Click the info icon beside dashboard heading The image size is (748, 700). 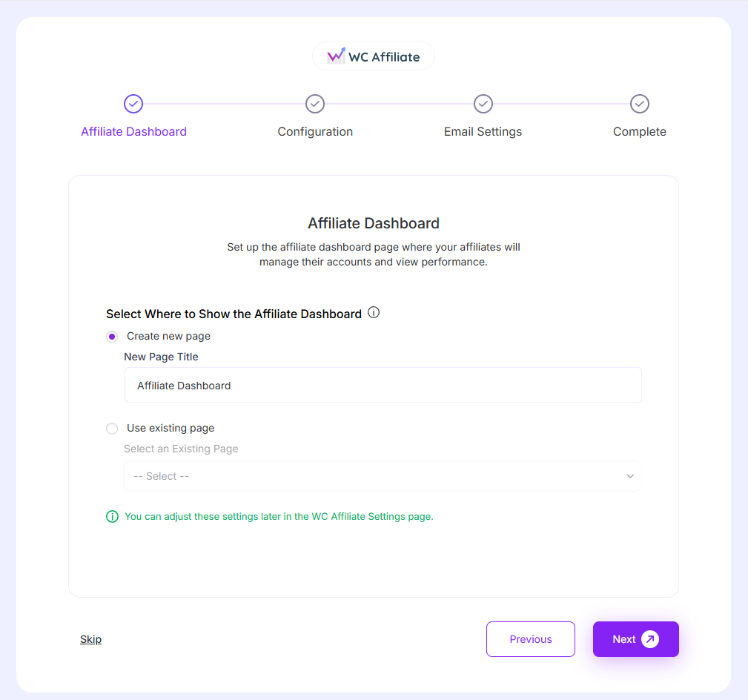374,313
